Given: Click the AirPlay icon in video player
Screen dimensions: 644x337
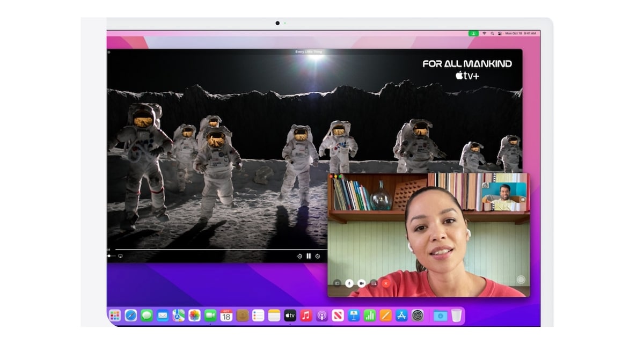Looking at the screenshot, I should 120,256.
